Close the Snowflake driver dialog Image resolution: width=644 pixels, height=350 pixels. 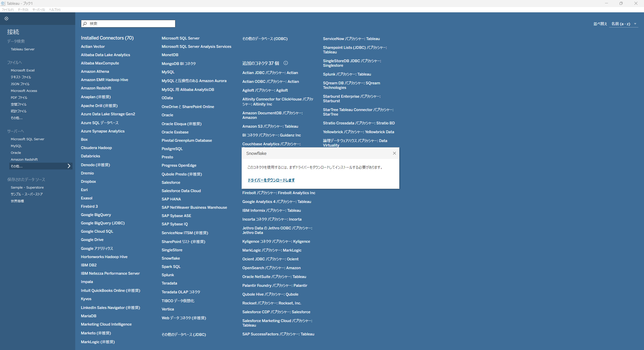tap(394, 153)
